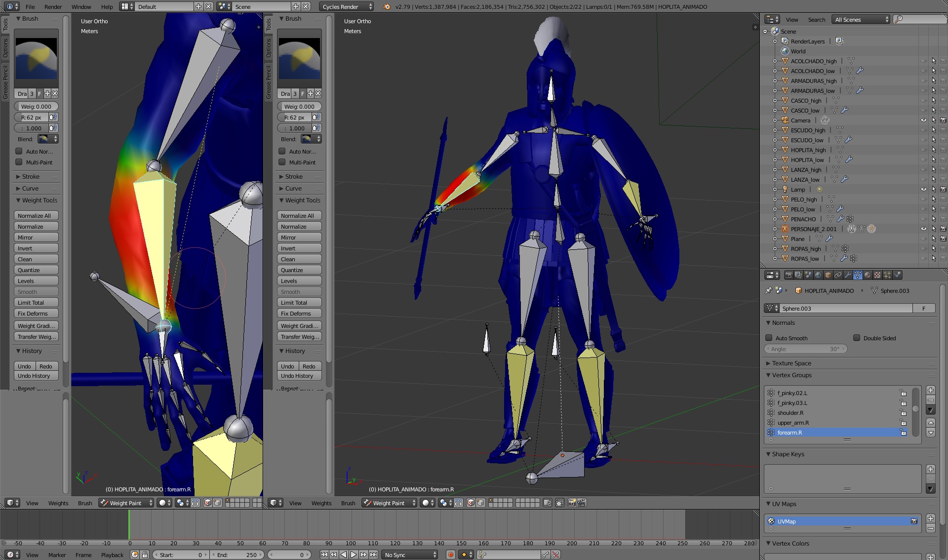Open the World properties globe tab
This screenshot has width=948, height=560.
pyautogui.click(x=818, y=275)
